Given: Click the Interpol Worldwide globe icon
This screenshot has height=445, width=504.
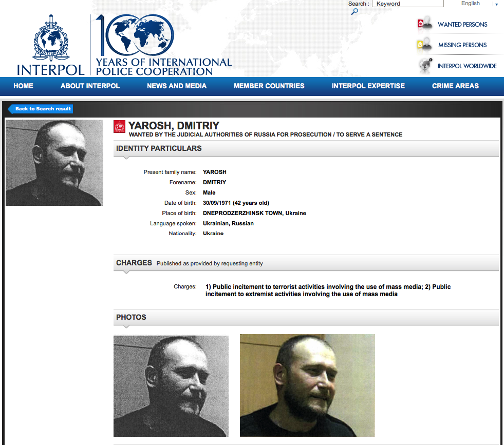Looking at the screenshot, I should click(x=425, y=66).
